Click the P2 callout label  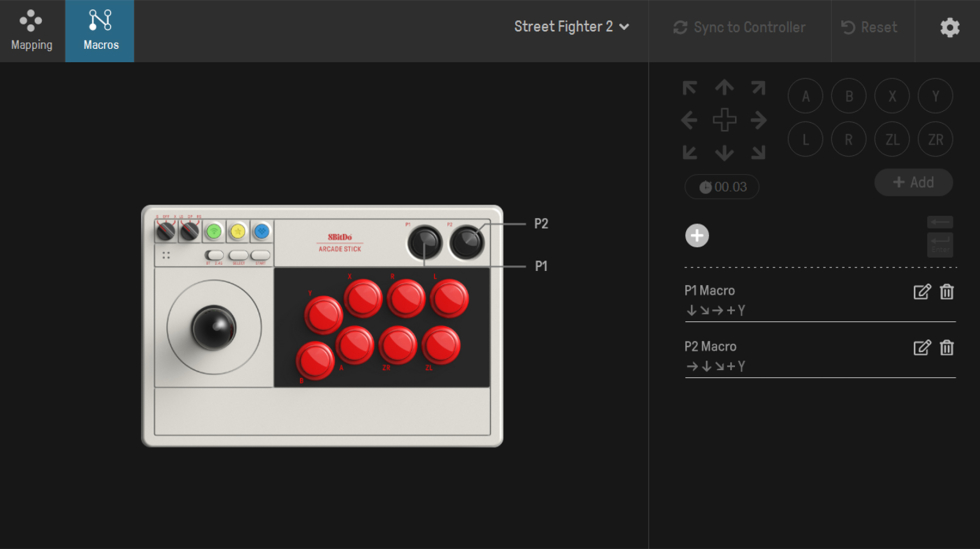tap(541, 224)
